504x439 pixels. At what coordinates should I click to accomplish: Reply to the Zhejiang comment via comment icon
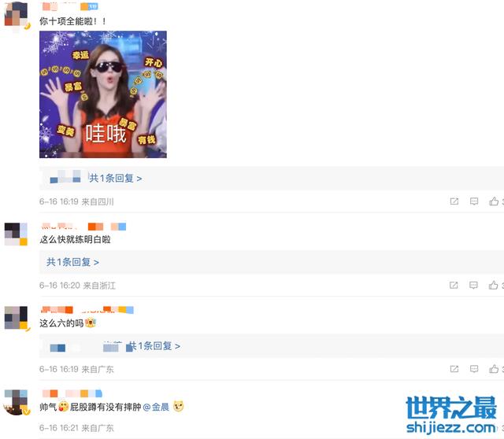473,285
